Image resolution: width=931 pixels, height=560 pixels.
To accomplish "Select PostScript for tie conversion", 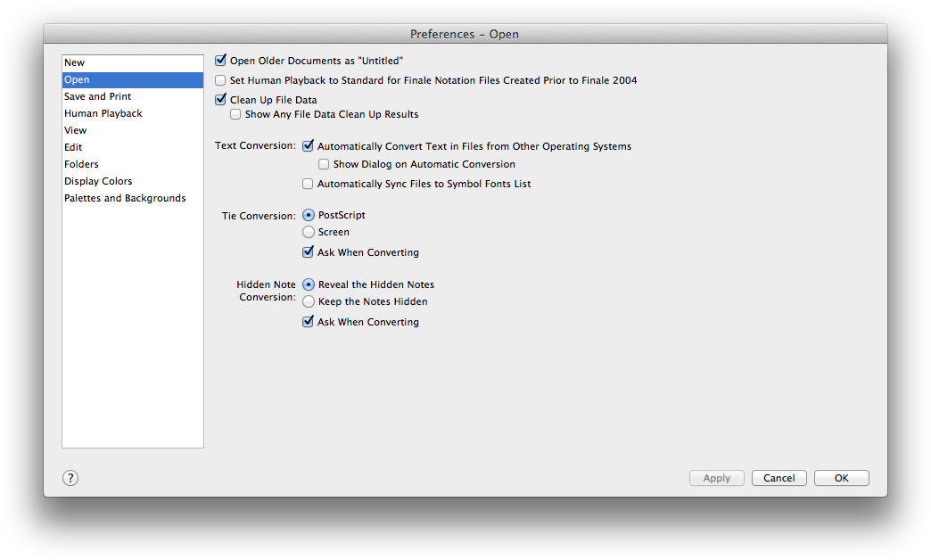I will pyautogui.click(x=308, y=215).
